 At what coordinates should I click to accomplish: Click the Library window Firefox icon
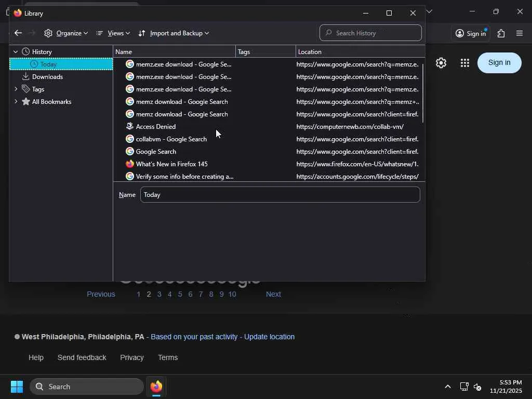[x=18, y=13]
